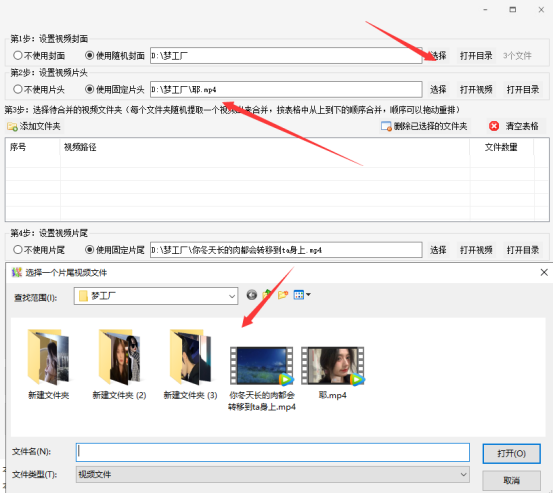Select the 耶.mp4 video thumbnail
The image size is (554, 493).
333,365
